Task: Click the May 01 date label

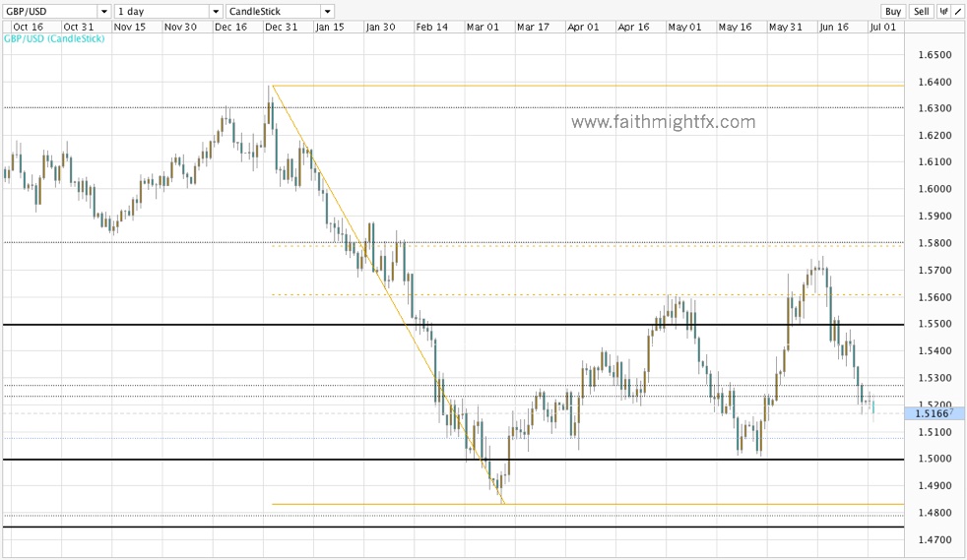Action: click(x=684, y=28)
